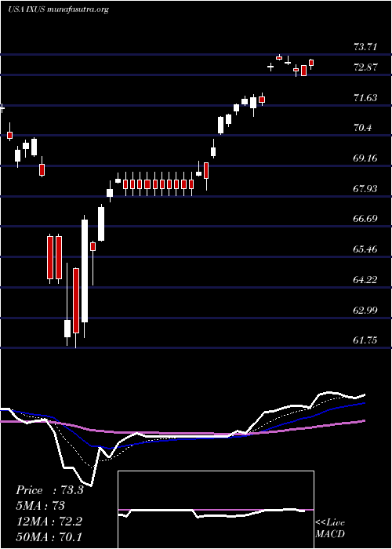Click the Price : 73.3 readout
Viewport: 392px width, 549px height.
(49, 490)
